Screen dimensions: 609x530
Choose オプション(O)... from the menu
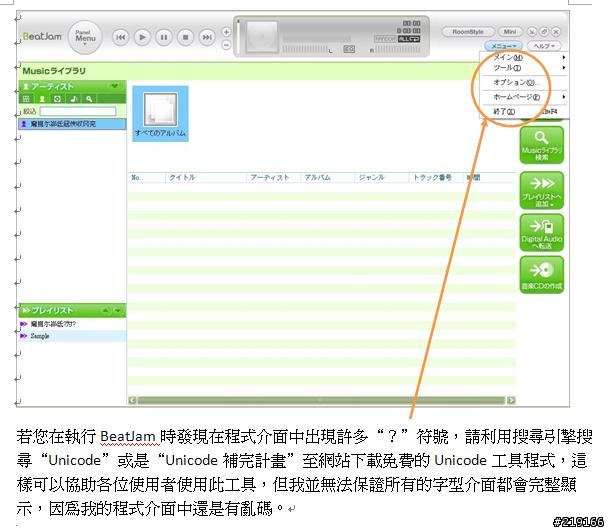524,82
